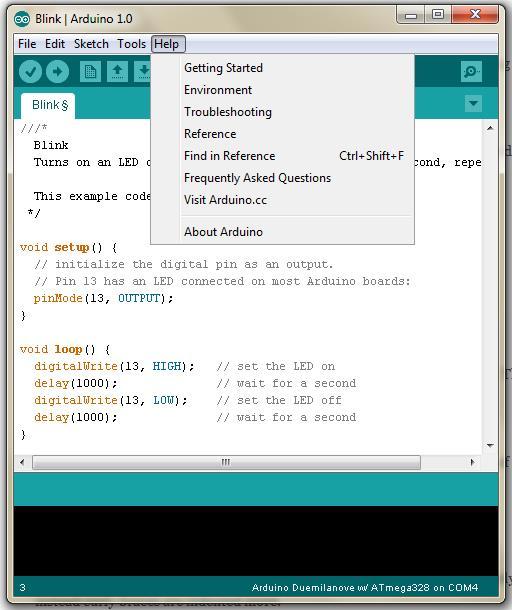Switch to the Blink sketch tab

click(48, 105)
